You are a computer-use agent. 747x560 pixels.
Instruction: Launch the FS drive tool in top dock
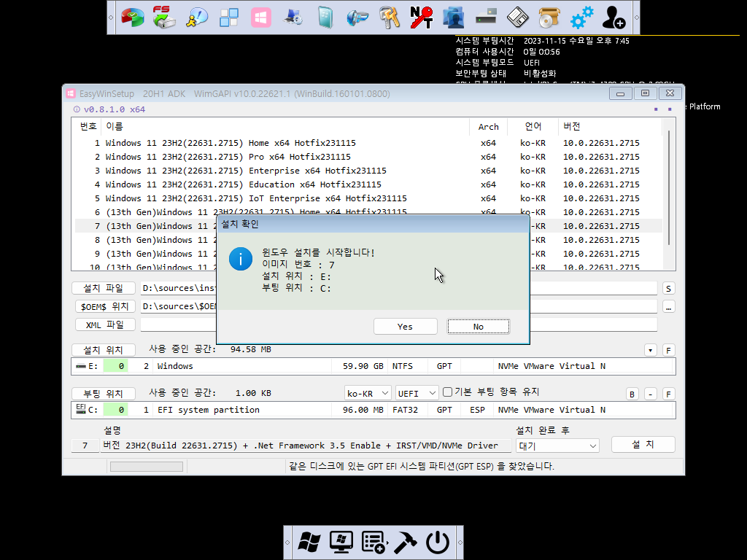click(x=164, y=17)
